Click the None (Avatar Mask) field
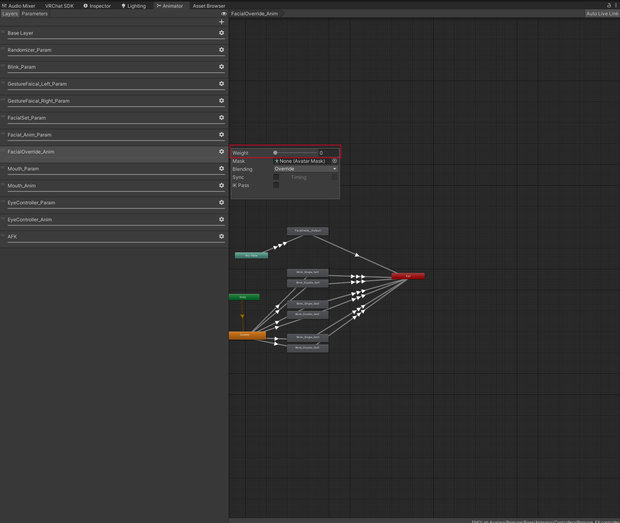 point(302,161)
